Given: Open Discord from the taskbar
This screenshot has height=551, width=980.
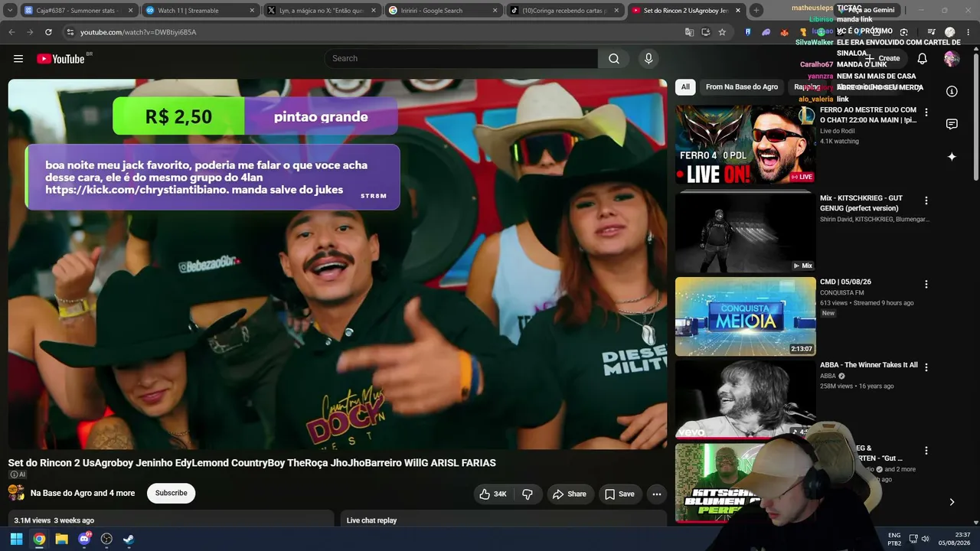Looking at the screenshot, I should coord(84,539).
